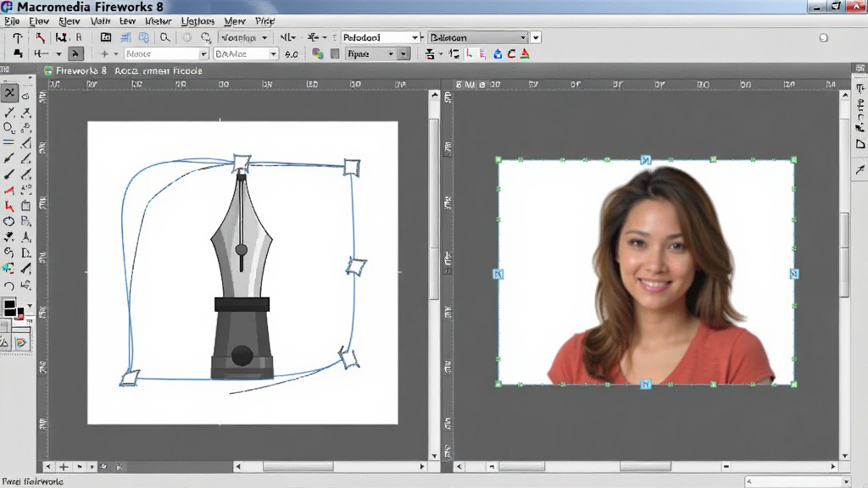The image size is (868, 488).
Task: Click the '9.0' value in the toolbar
Action: [x=292, y=54]
